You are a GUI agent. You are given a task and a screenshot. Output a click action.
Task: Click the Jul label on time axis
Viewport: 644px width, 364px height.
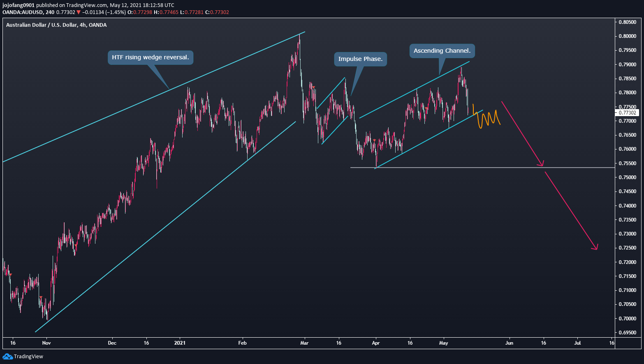577,343
